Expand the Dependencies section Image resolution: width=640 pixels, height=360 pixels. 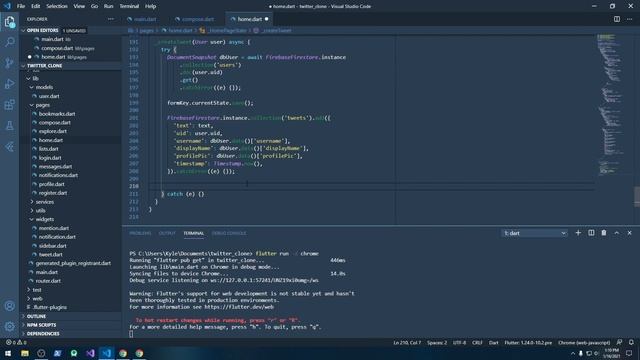point(43,333)
